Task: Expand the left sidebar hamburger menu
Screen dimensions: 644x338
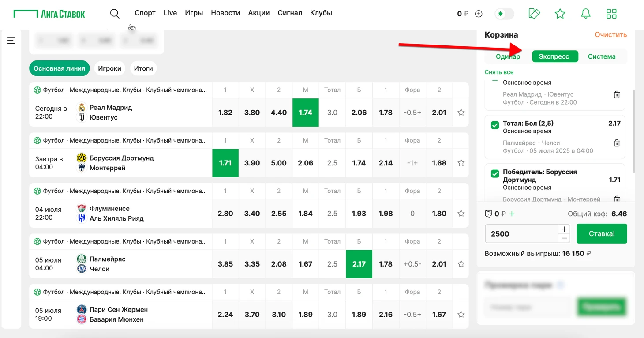Action: (11, 41)
